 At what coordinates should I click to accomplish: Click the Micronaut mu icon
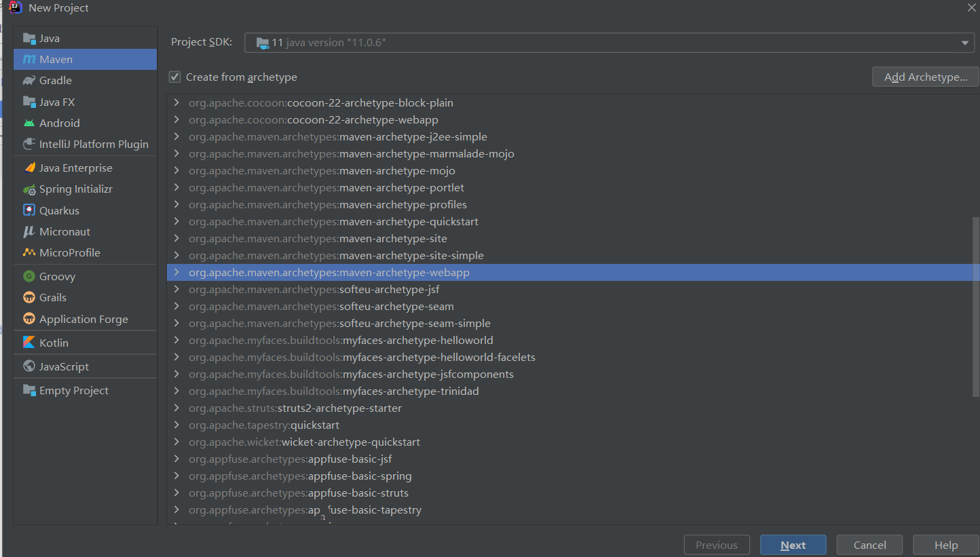click(29, 231)
